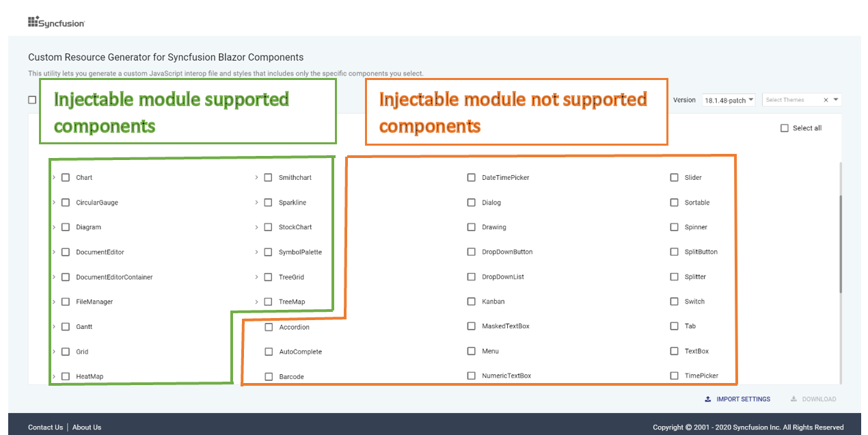The image size is (868, 435).
Task: Tick the Kanban checkbox
Action: pos(472,302)
